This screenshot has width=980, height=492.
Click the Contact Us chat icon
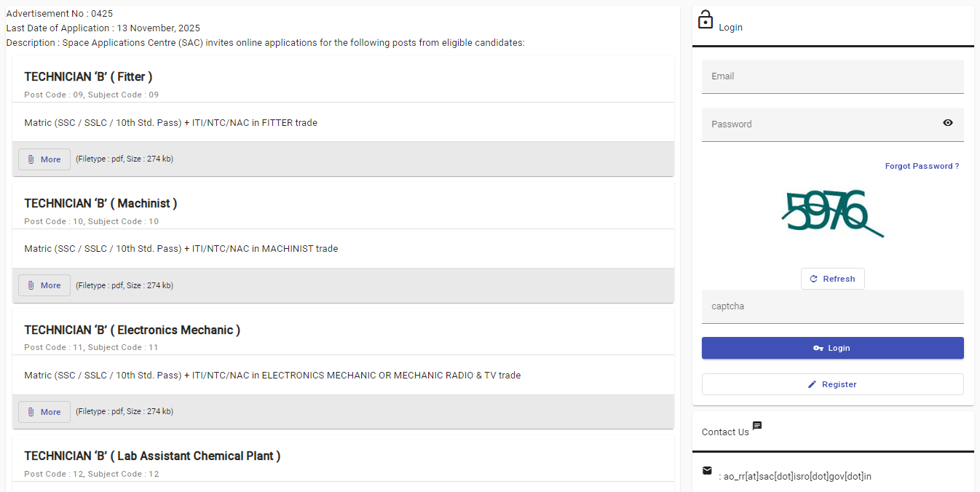coord(757,426)
